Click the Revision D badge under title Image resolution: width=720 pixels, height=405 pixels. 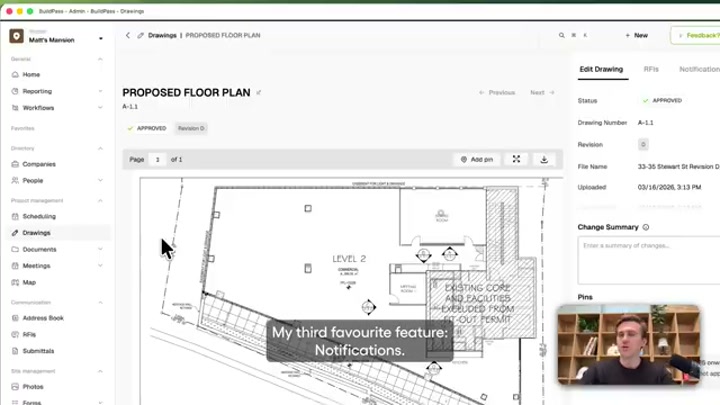[191, 129]
